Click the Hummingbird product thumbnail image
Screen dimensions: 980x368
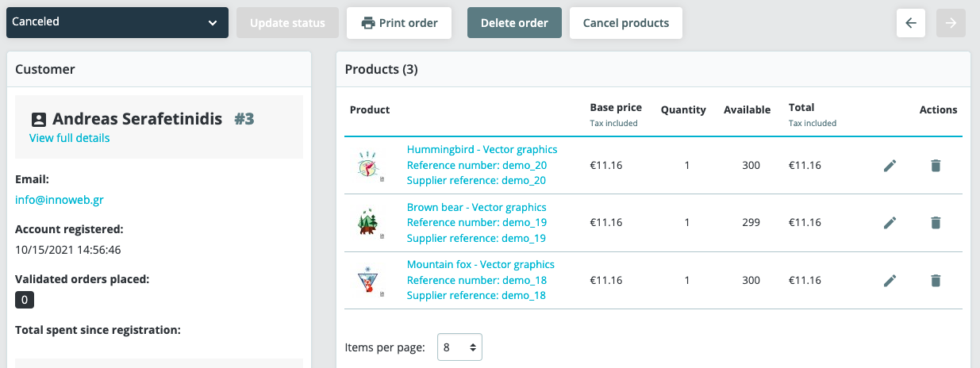tap(370, 166)
